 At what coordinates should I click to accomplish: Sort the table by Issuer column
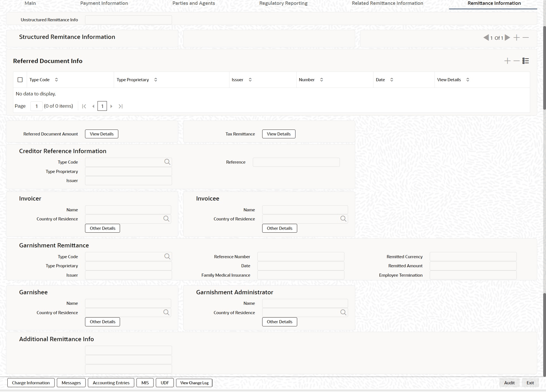click(250, 80)
